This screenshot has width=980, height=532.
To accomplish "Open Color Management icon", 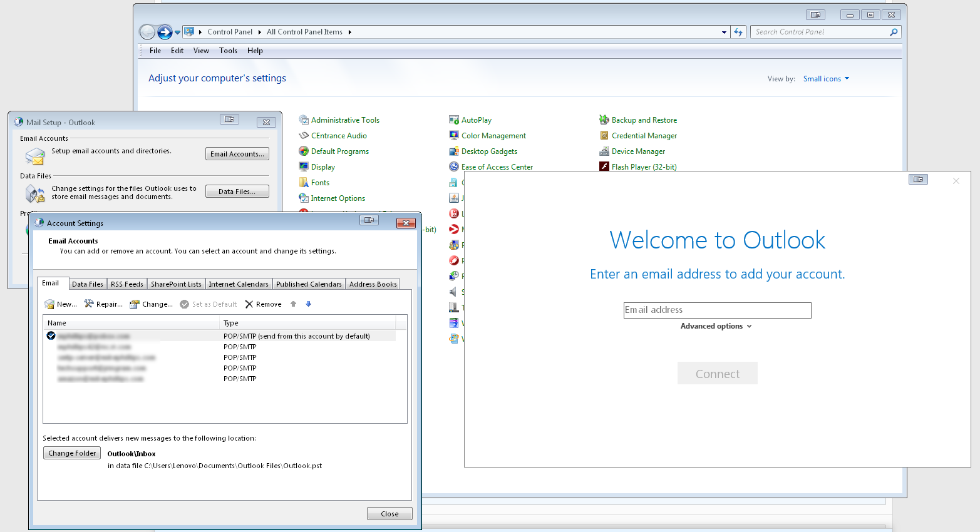I will point(454,136).
